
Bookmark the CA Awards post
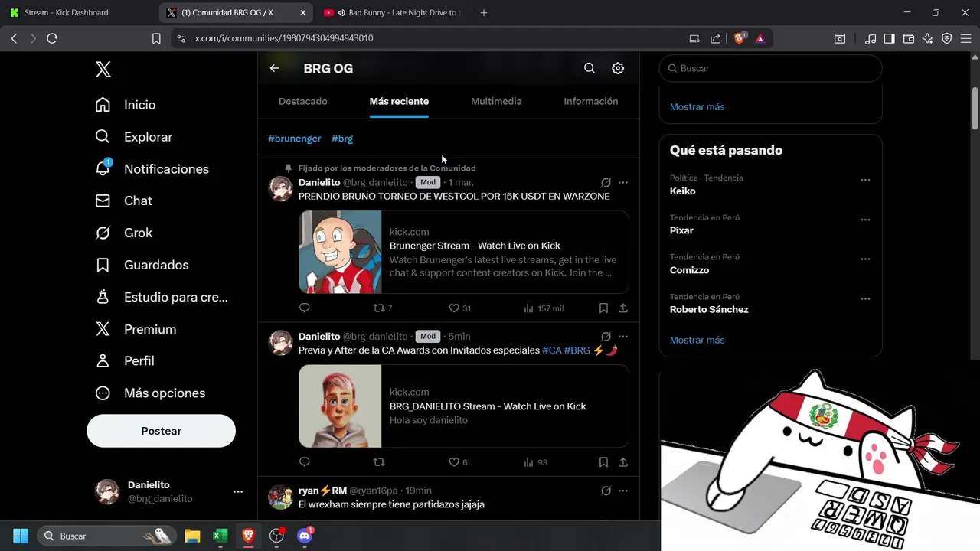click(x=603, y=462)
